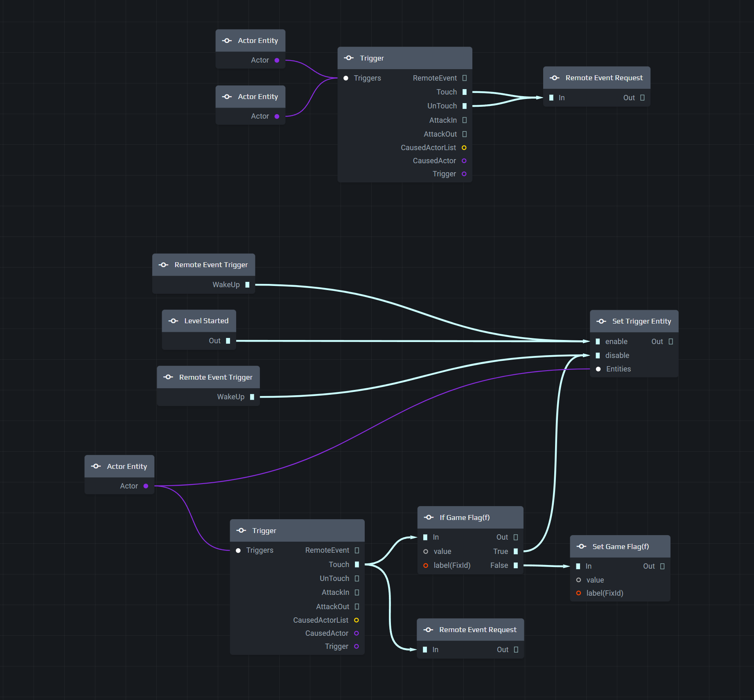The width and height of the screenshot is (754, 700).
Task: Click the Level Started Out pin
Action: pos(228,341)
